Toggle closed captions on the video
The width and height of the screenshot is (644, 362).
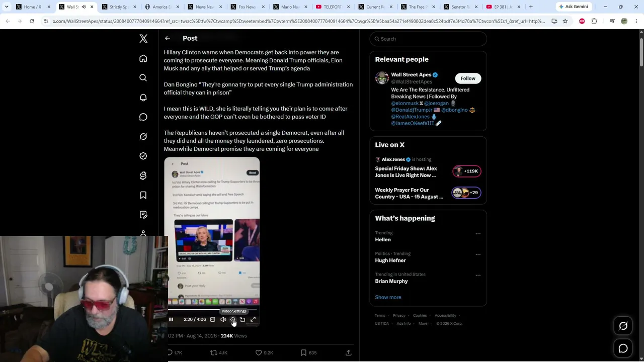[x=213, y=319]
